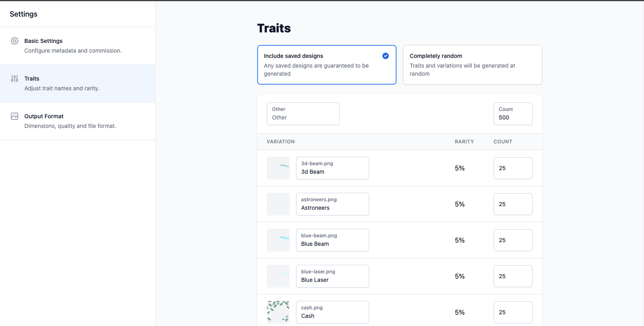Click the 5% rarity of Astroneers

(x=460, y=204)
